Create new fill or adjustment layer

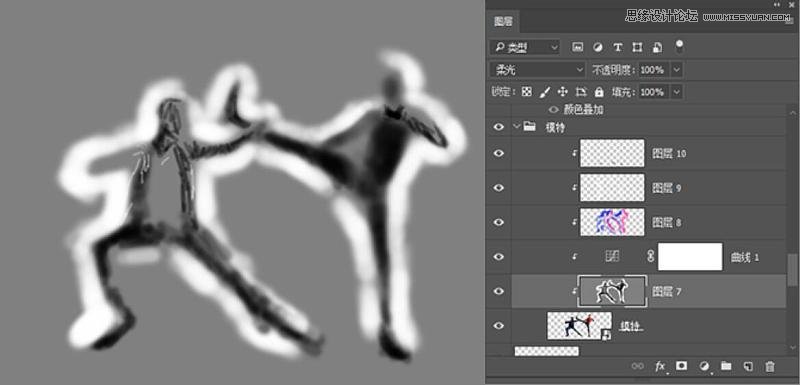click(705, 366)
